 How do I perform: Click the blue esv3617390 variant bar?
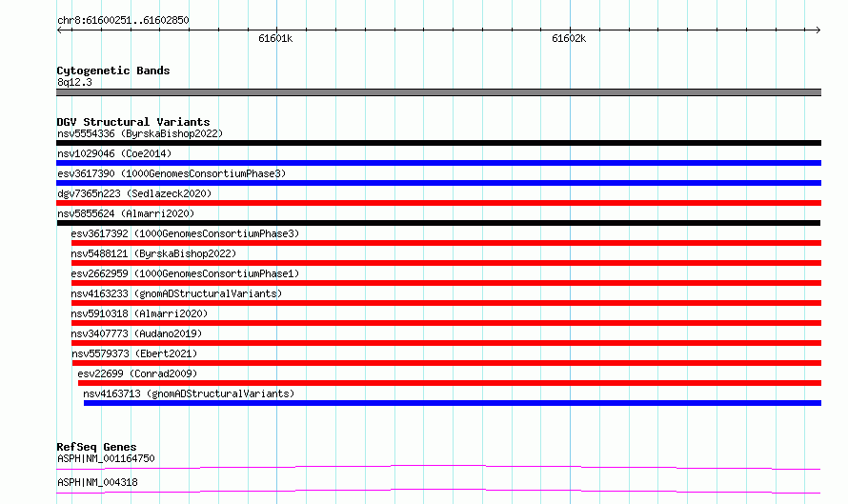(x=438, y=183)
